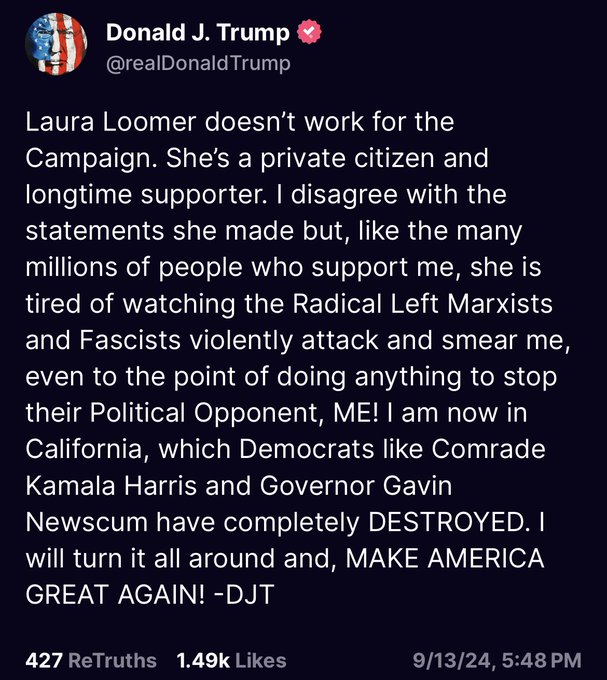This screenshot has width=607, height=680.
Task: Click the capitalized word "DESTROYED."
Action: click(448, 522)
